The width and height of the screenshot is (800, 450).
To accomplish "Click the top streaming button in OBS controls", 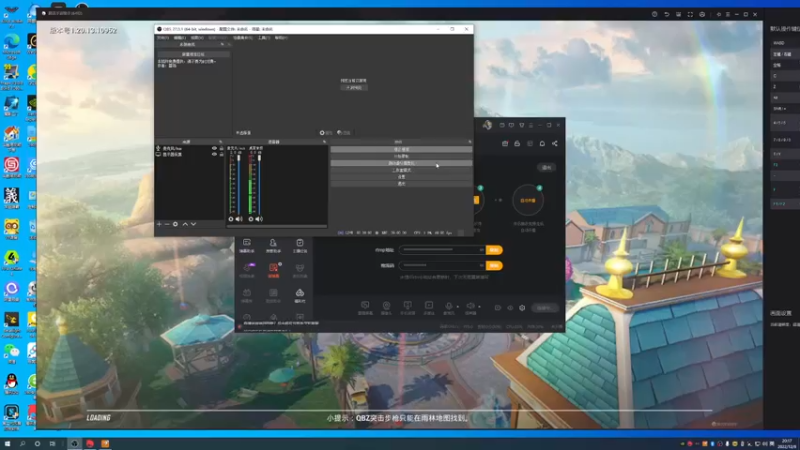I will click(402, 149).
